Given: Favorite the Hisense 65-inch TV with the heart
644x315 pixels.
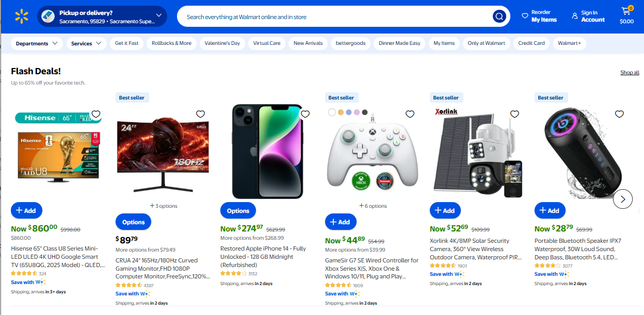Looking at the screenshot, I should pyautogui.click(x=95, y=114).
